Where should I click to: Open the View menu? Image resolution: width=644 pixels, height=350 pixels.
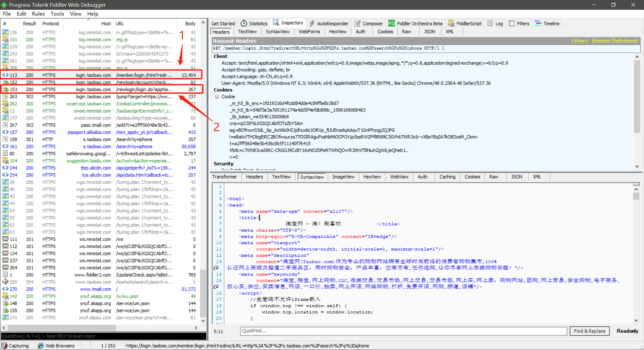tap(75, 14)
